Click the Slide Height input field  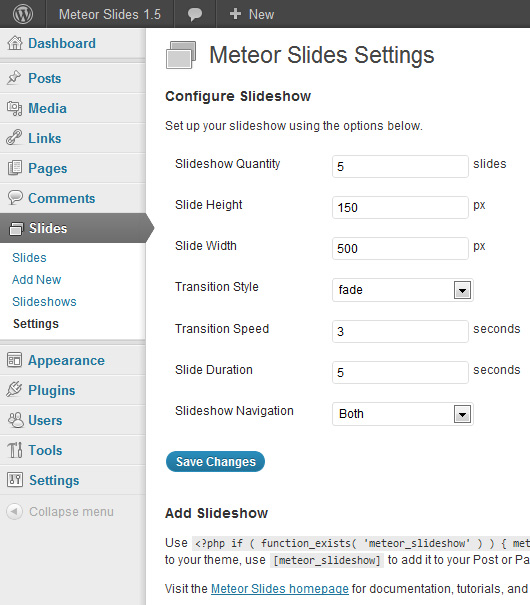click(x=400, y=208)
